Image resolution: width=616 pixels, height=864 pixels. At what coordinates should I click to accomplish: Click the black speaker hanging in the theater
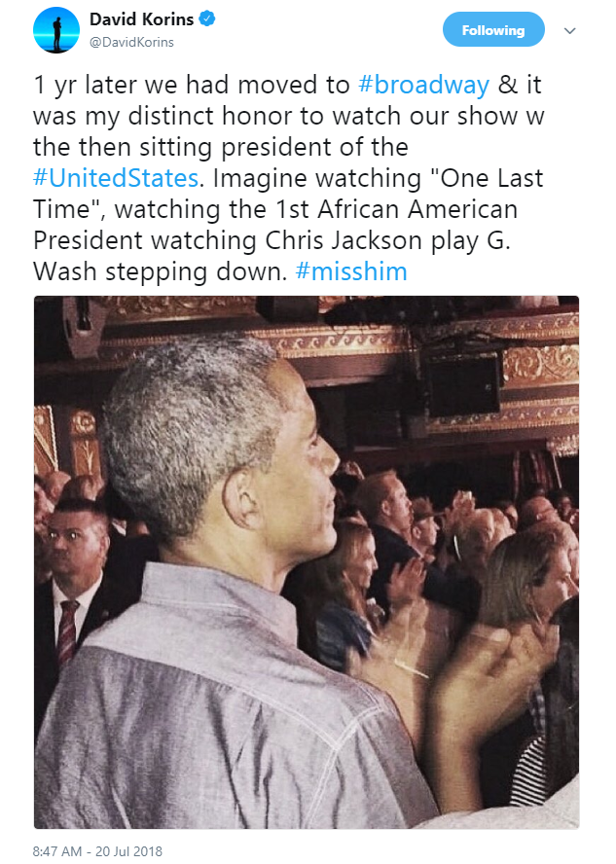point(463,383)
